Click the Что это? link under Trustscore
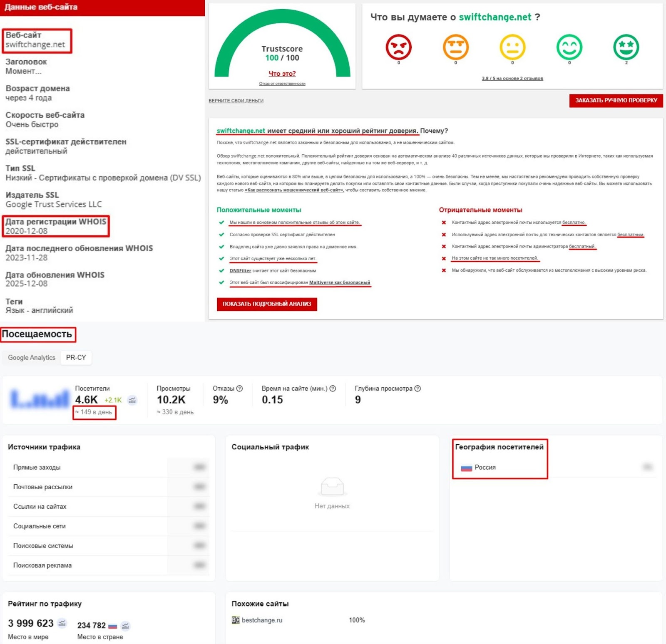 [x=282, y=74]
